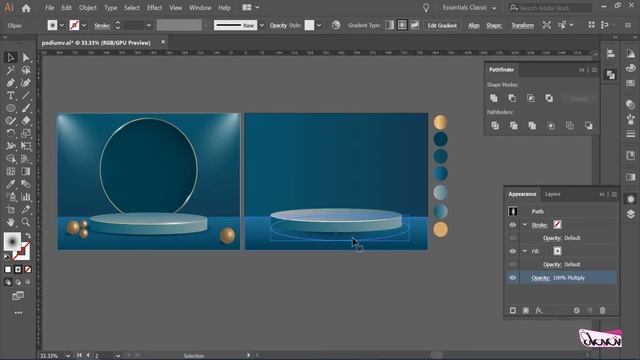Open stroke color dropdown in control bar
The height and width of the screenshot is (360, 640).
[84, 25]
